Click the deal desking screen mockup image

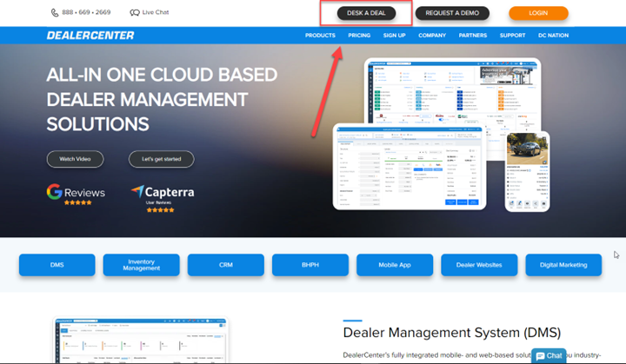tap(410, 167)
